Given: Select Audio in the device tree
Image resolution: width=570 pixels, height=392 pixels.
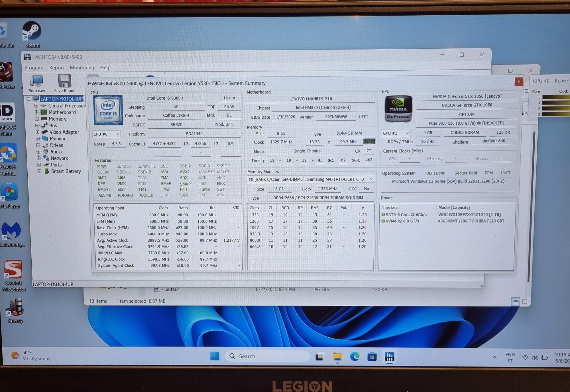Looking at the screenshot, I should (x=56, y=152).
